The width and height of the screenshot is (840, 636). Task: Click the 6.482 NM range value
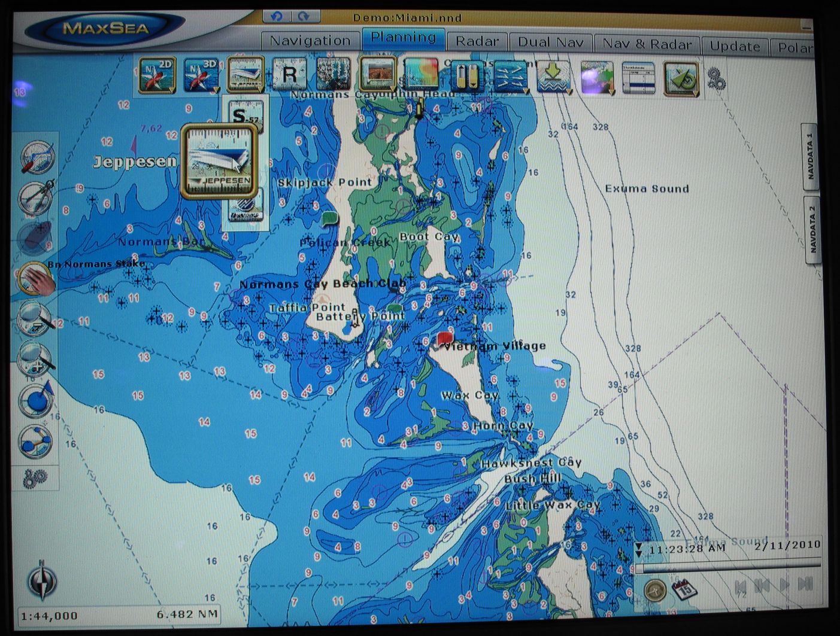tap(187, 614)
